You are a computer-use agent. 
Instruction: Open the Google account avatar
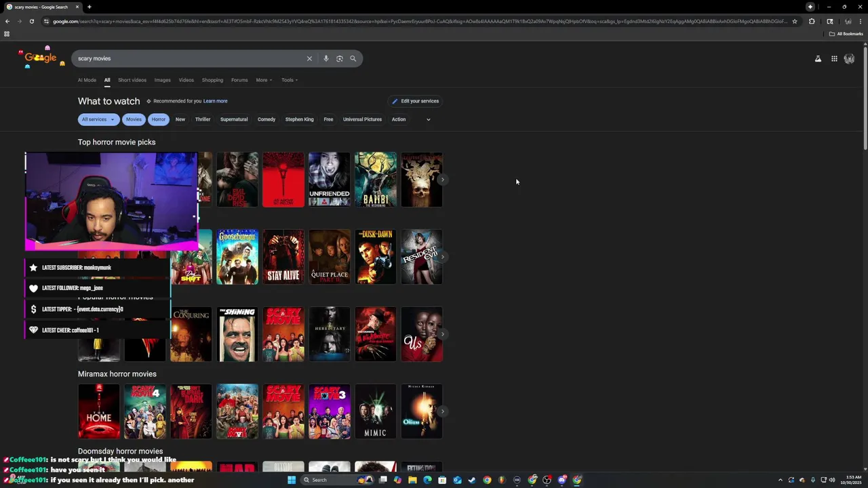tap(849, 59)
